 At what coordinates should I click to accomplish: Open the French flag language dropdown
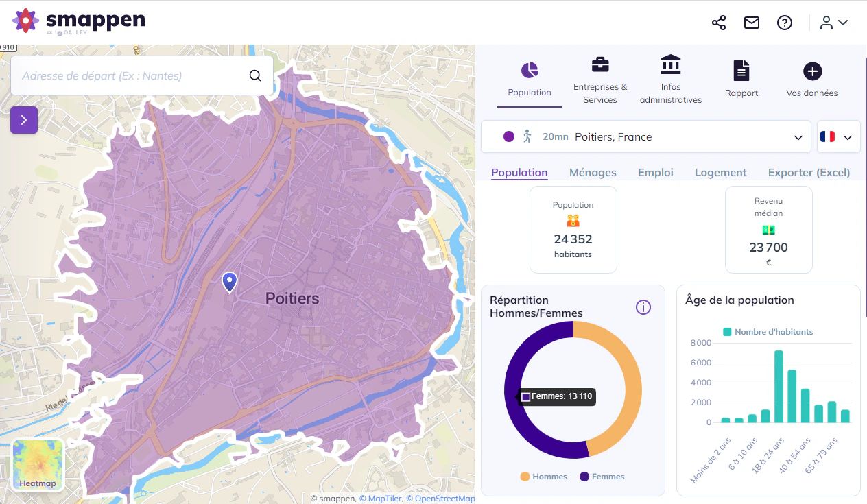tap(839, 136)
